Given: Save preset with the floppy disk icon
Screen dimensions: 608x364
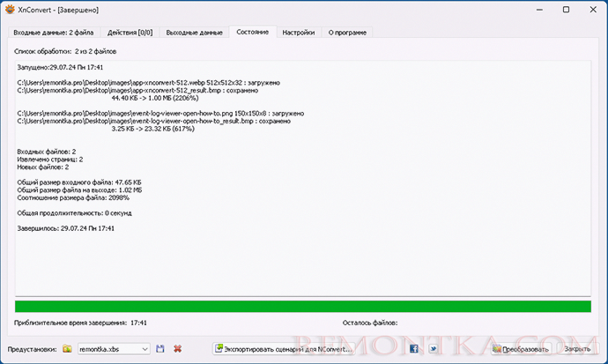Looking at the screenshot, I should click(x=160, y=349).
